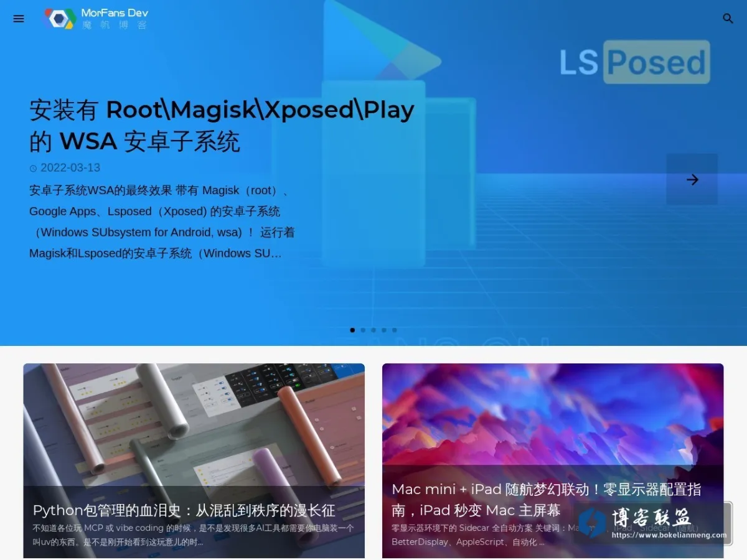Click the Python article cover image
The height and width of the screenshot is (560, 747).
pyautogui.click(x=194, y=424)
